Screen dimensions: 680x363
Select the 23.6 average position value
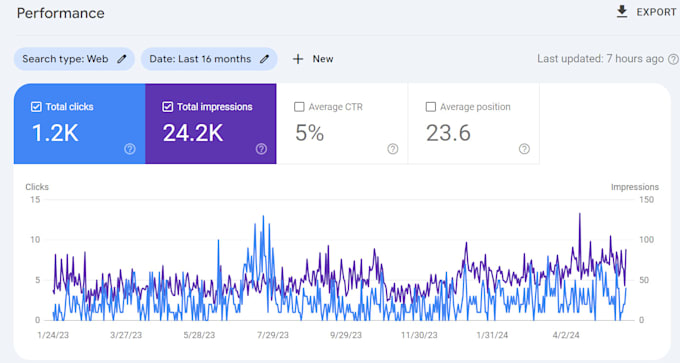pos(448,133)
